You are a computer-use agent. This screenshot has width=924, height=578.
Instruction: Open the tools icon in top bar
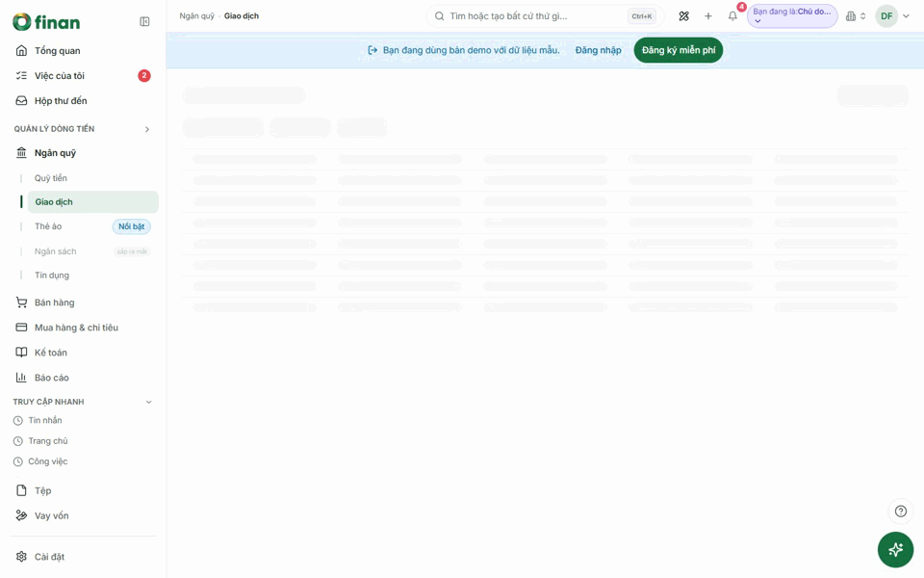coord(683,16)
